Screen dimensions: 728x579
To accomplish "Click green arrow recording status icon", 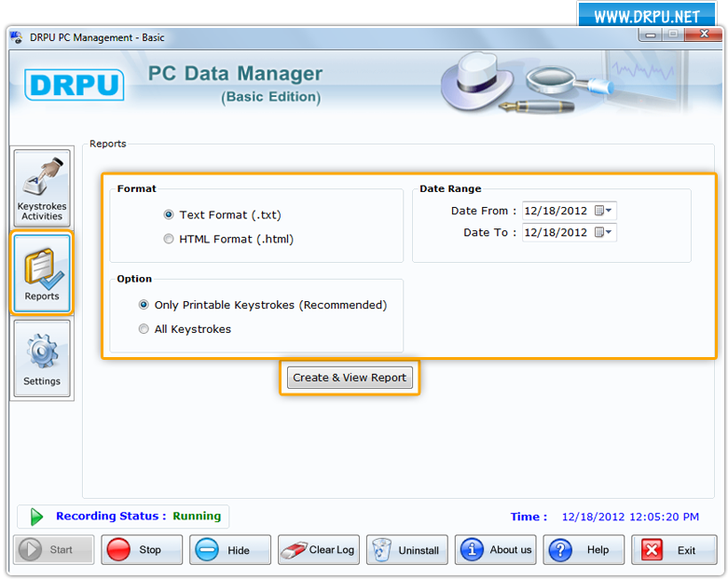I will tap(36, 517).
